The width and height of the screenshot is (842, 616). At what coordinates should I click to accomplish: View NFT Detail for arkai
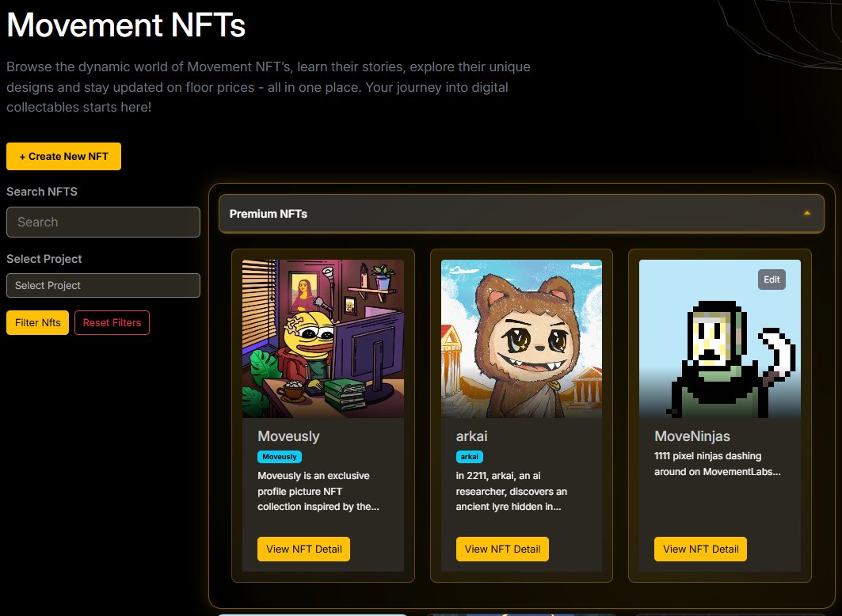(x=501, y=548)
